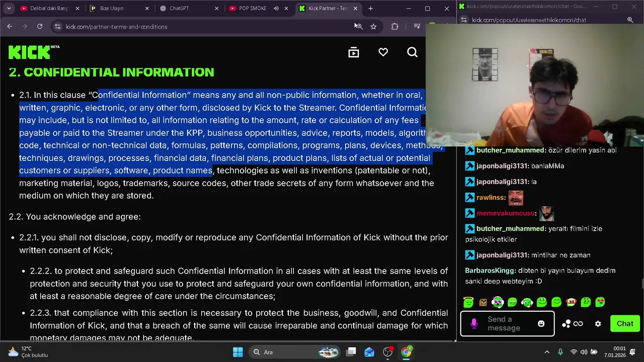Open Chrome tab search dropdown

click(9, 9)
